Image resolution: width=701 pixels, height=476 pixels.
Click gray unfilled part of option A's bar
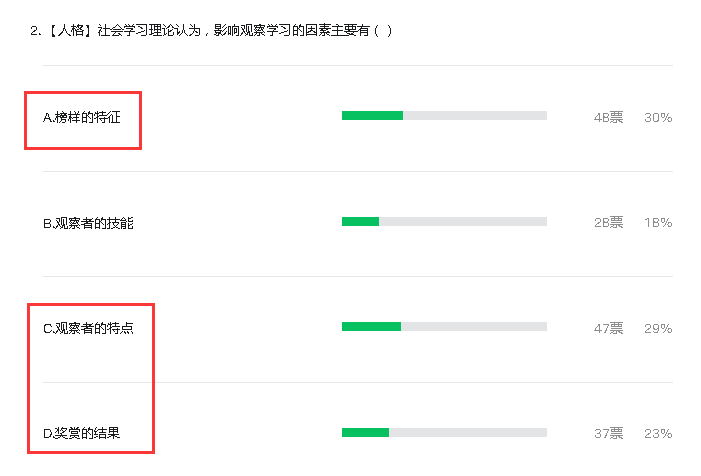coord(475,116)
